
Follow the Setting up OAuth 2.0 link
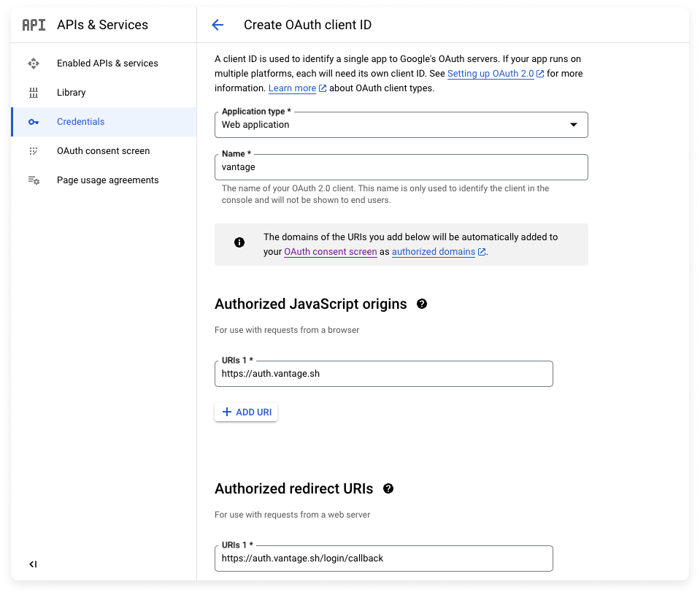click(491, 74)
